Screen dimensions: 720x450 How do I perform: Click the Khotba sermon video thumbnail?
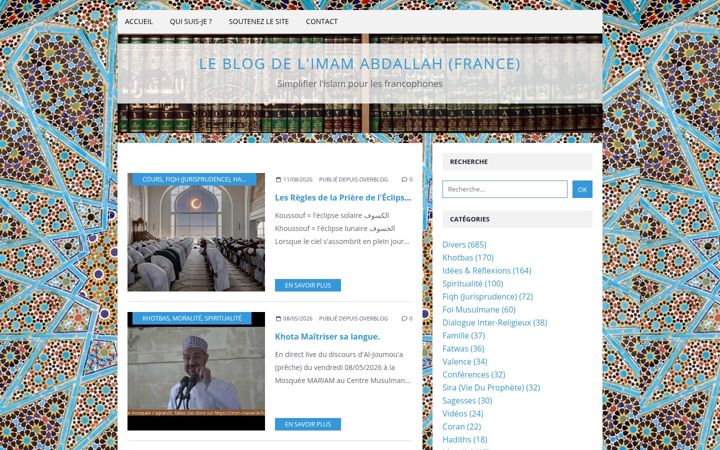coord(196,371)
